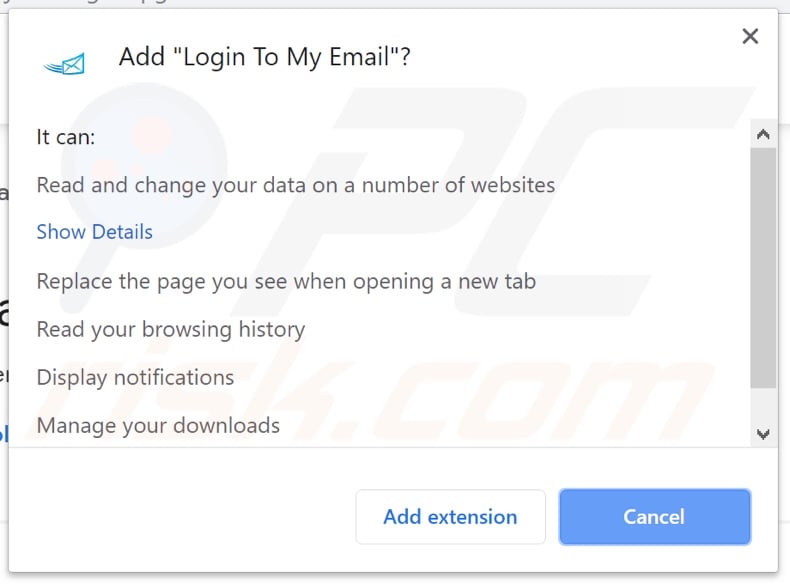
Task: Select 'Replace the page you see' permission line
Action: click(286, 281)
